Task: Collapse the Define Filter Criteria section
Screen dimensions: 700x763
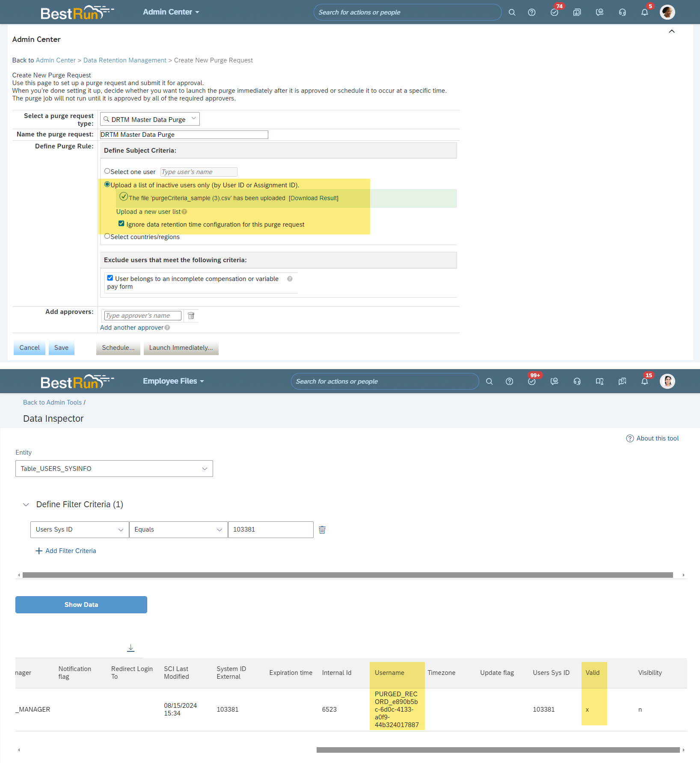Action: click(26, 505)
